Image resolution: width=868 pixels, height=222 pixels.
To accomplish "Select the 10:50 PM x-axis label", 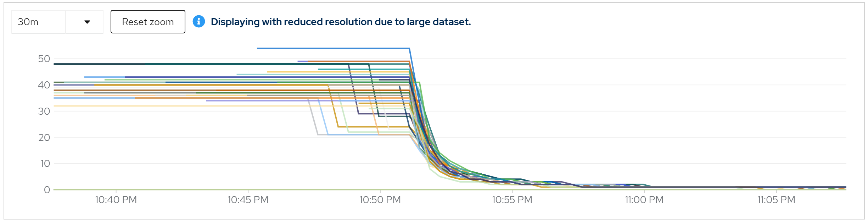I will pyautogui.click(x=380, y=200).
